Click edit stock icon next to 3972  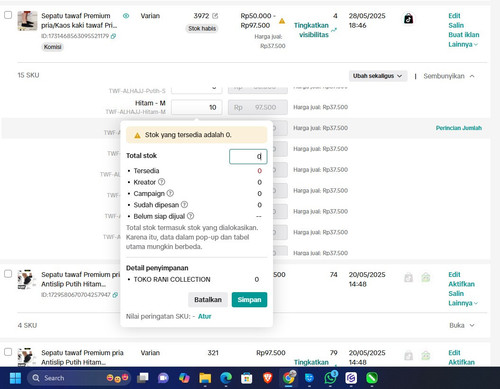[215, 16]
